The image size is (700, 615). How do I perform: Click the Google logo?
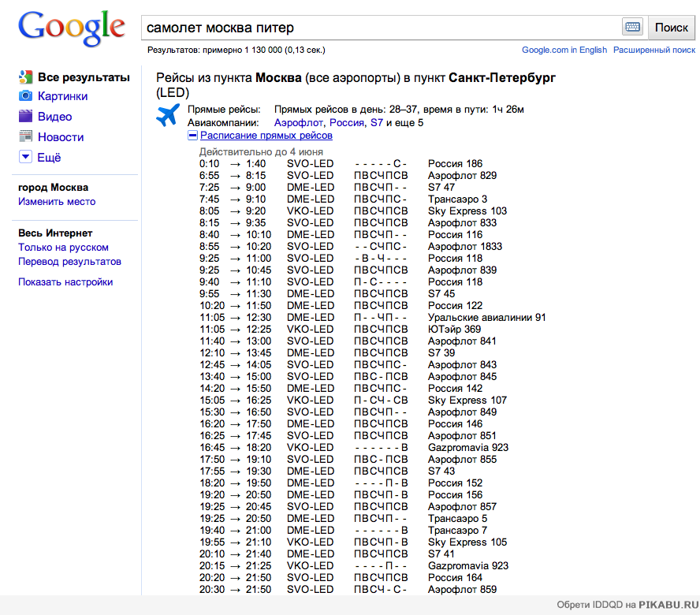pyautogui.click(x=72, y=28)
